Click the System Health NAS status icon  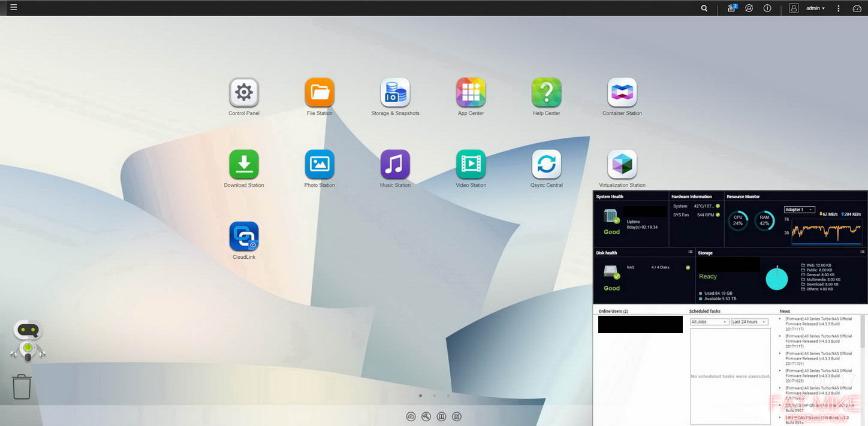[x=611, y=216]
